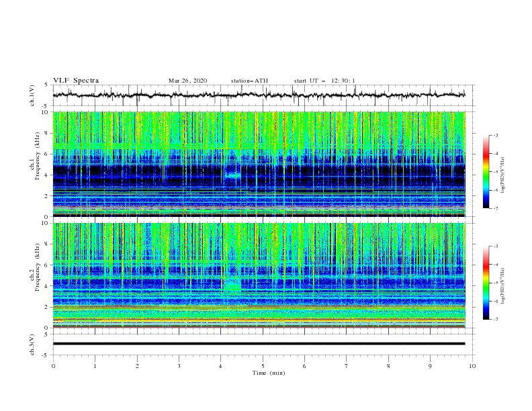This screenshot has width=532, height=411.
Task: Click the log(PSD) label beside ch.1 colorbar
Action: pyautogui.click(x=502, y=175)
